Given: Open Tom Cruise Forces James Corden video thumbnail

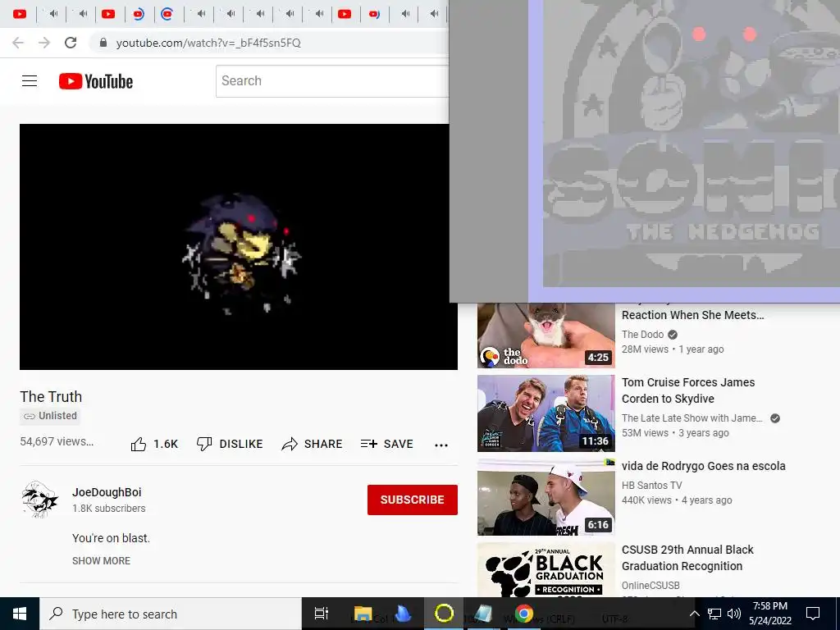Looking at the screenshot, I should [546, 413].
